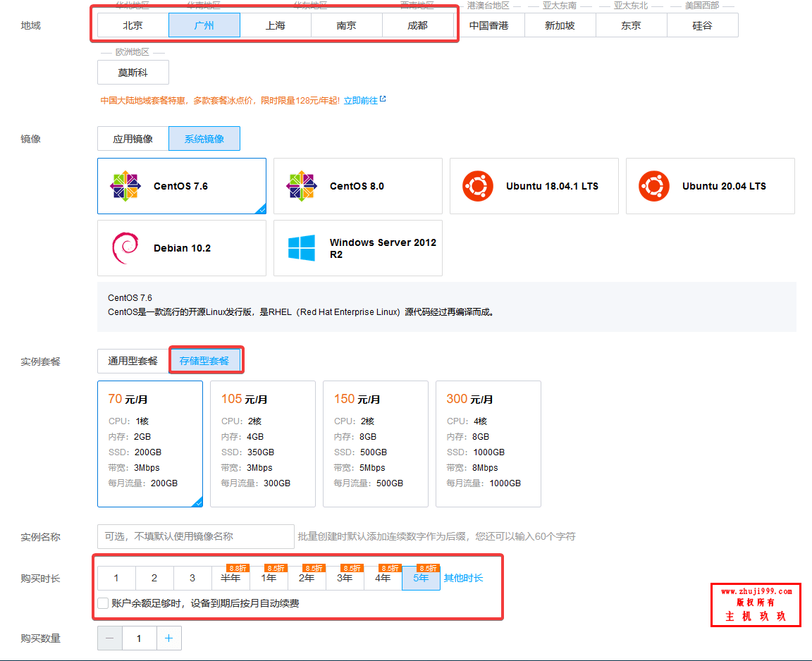
Task: Decrease purchase quantity with minus button
Action: pos(110,638)
